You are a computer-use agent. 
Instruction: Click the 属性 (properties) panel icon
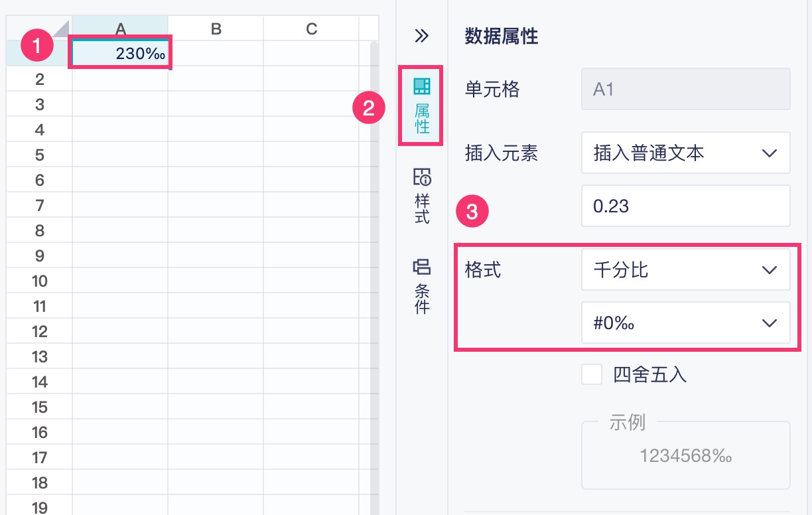click(421, 105)
